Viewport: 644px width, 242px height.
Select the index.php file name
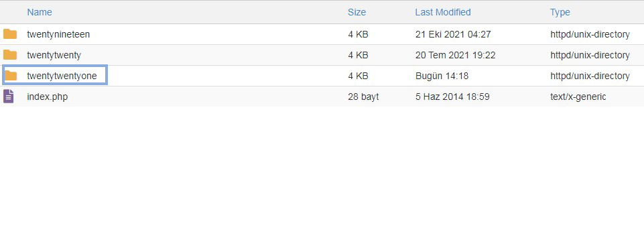pos(47,97)
